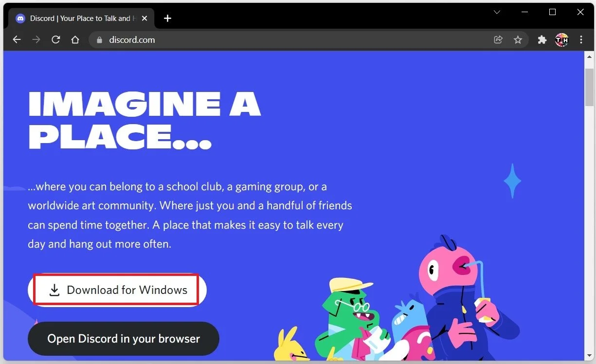This screenshot has width=596, height=364.
Task: Click the padlock site info icon
Action: click(100, 40)
